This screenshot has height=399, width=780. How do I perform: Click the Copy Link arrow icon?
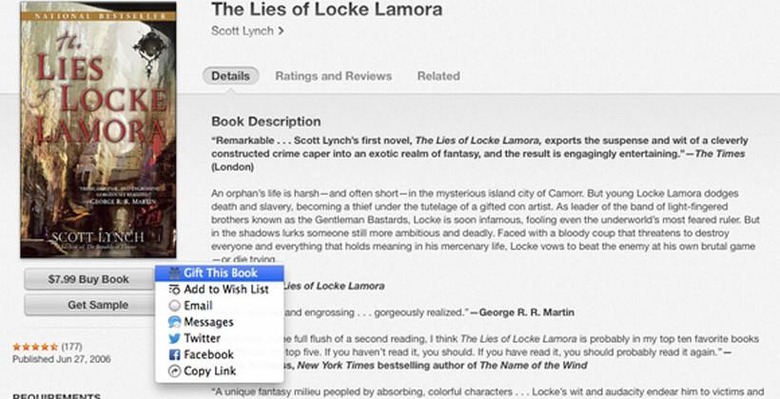174,371
